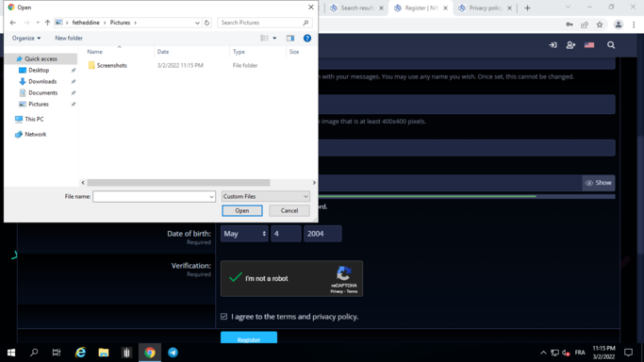Click the scrollbar right arrow in the file list
644x362 pixels.
[314, 183]
